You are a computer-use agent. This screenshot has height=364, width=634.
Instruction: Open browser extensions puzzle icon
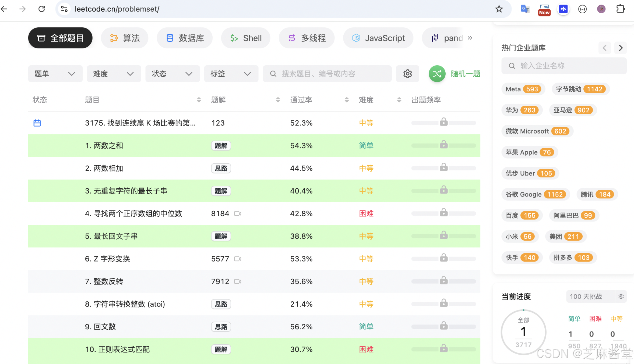[x=620, y=9]
